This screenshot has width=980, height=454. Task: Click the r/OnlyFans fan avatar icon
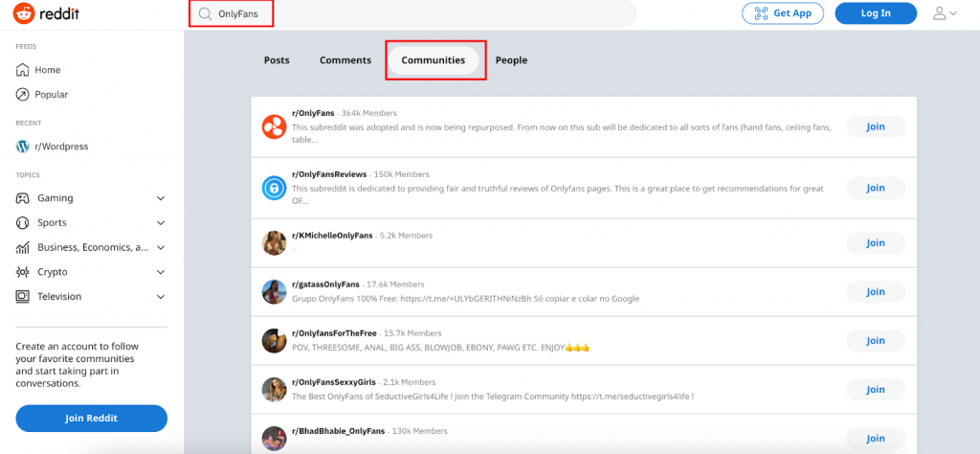(274, 127)
